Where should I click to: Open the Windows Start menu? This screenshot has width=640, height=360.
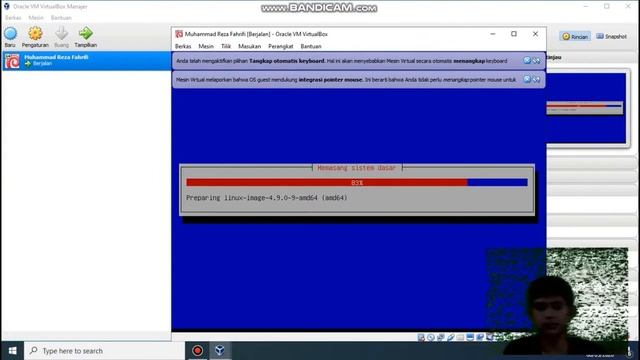[x=12, y=351]
